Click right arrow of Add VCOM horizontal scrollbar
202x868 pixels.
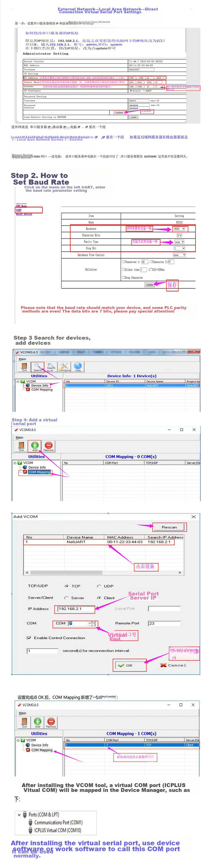pyautogui.click(x=180, y=573)
